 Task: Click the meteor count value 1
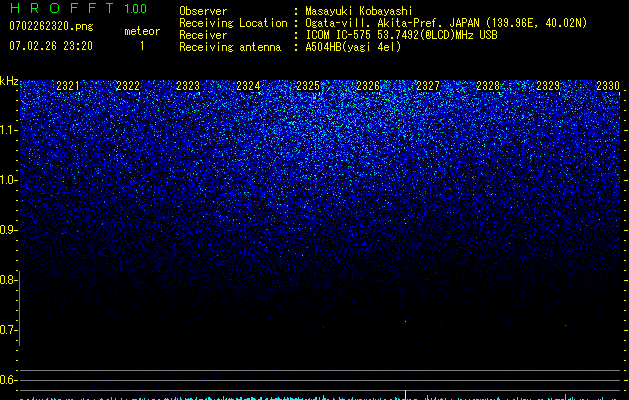pyautogui.click(x=142, y=46)
